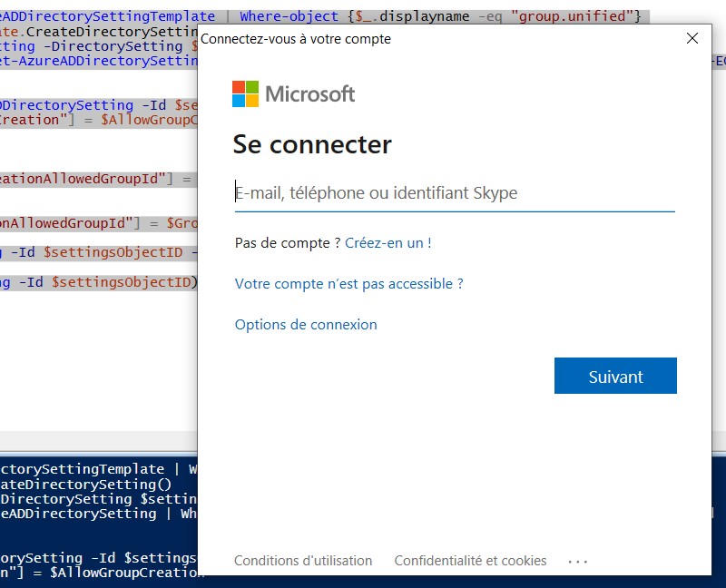
Task: Close the sign-in dialog window
Action: pos(692,38)
